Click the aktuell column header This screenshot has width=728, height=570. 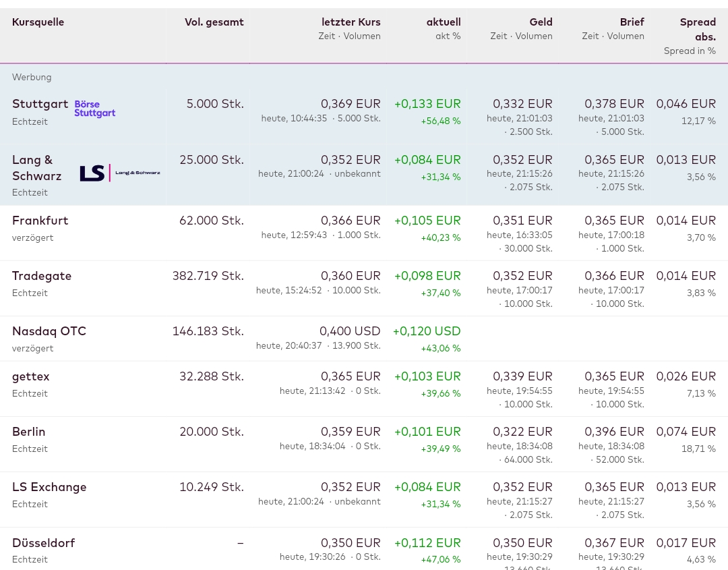point(444,22)
